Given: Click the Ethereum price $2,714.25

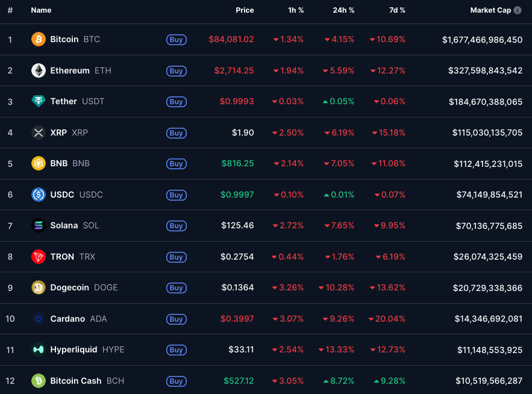Looking at the screenshot, I should click(x=234, y=70).
